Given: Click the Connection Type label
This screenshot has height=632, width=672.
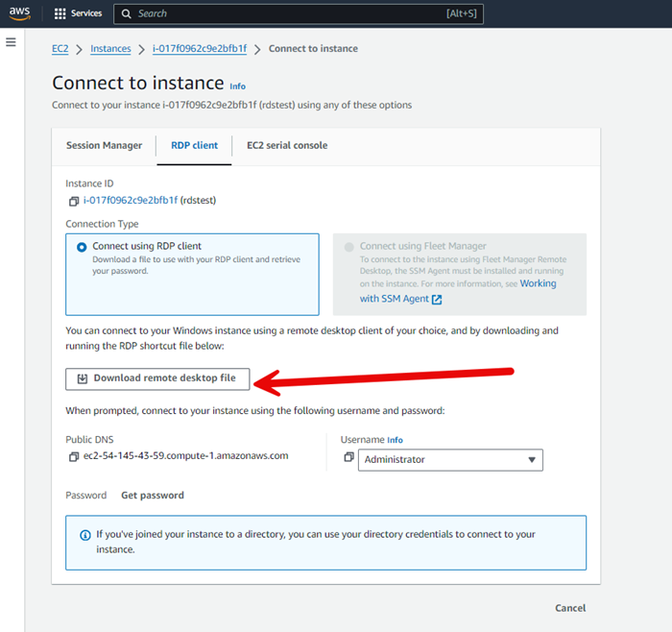Looking at the screenshot, I should point(102,224).
